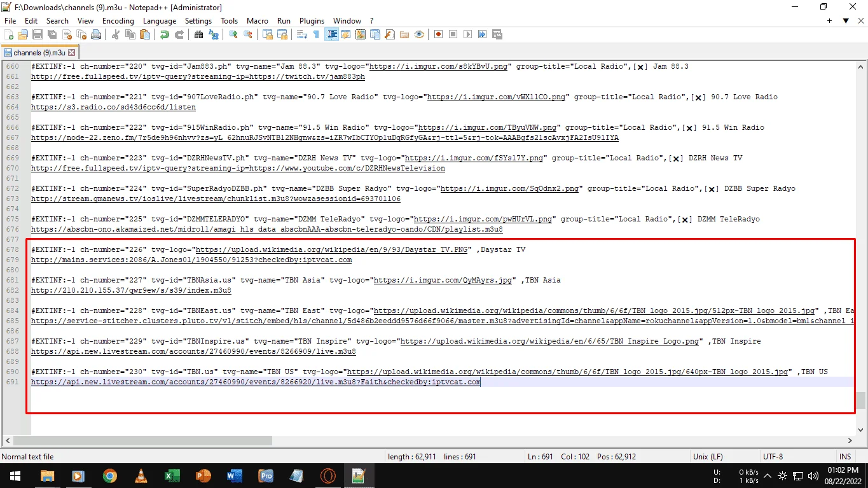Open the Replace dialog toolbar icon
The image size is (868, 488).
point(213,34)
